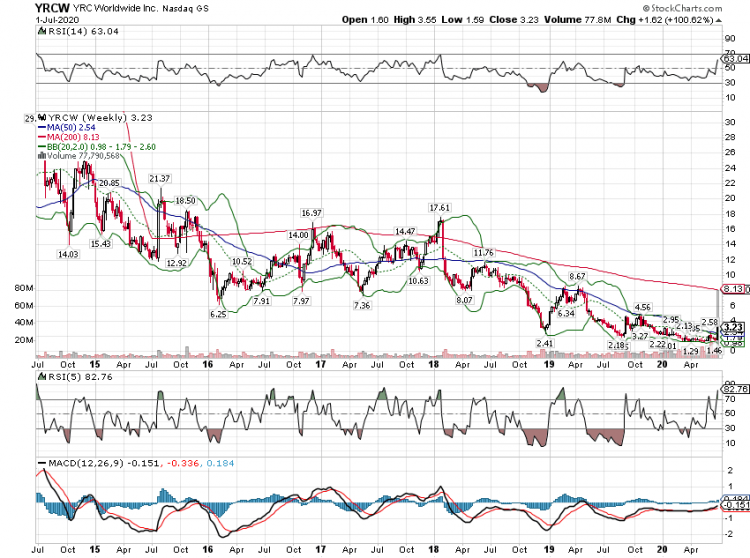Click the 8.07 low price label

tap(464, 300)
